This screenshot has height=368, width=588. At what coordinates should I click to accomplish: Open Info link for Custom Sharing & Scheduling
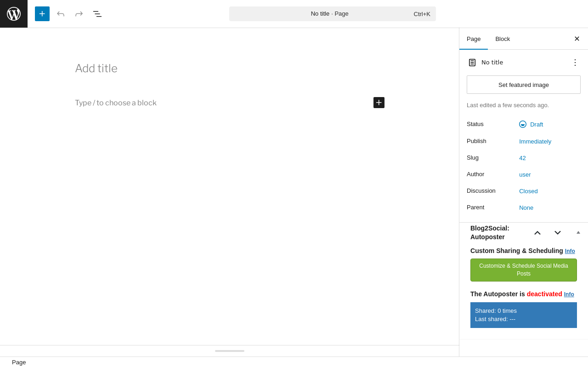570,251
